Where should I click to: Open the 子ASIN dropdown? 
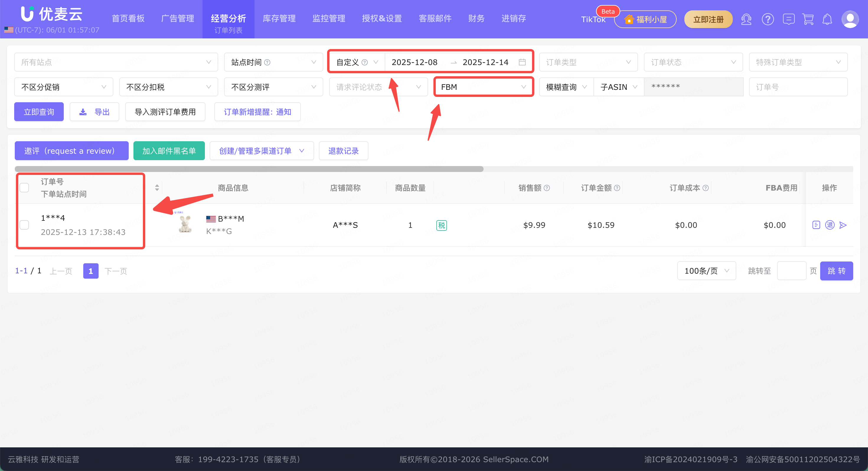click(619, 87)
